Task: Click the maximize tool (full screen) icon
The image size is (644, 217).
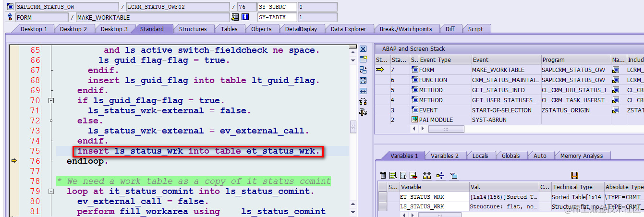Action: click(363, 80)
